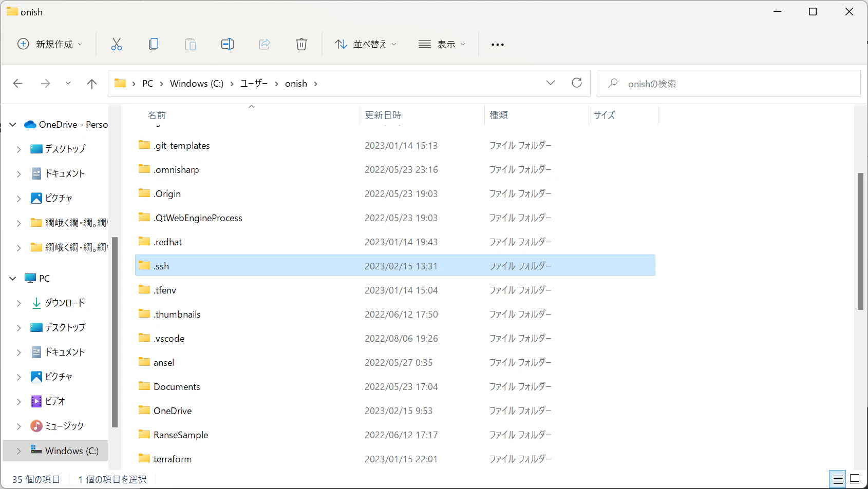This screenshot has height=489, width=868.
Task: Select the .omnisharp folder
Action: (395, 169)
